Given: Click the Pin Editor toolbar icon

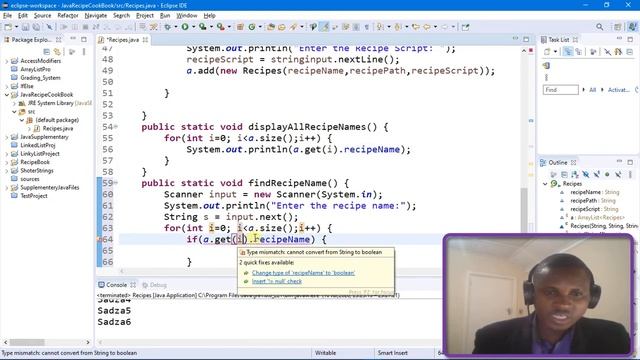Looking at the screenshot, I should 465,27.
